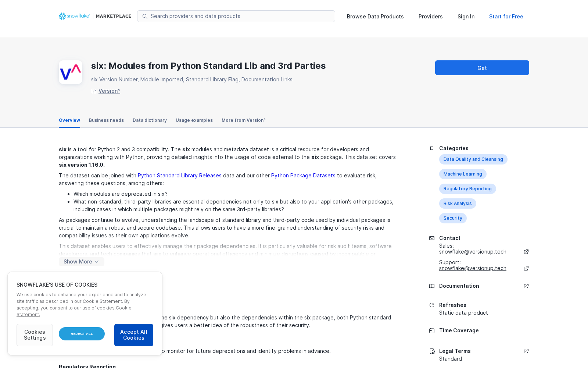Open the More from Version^ tab
588x368 pixels.
244,120
